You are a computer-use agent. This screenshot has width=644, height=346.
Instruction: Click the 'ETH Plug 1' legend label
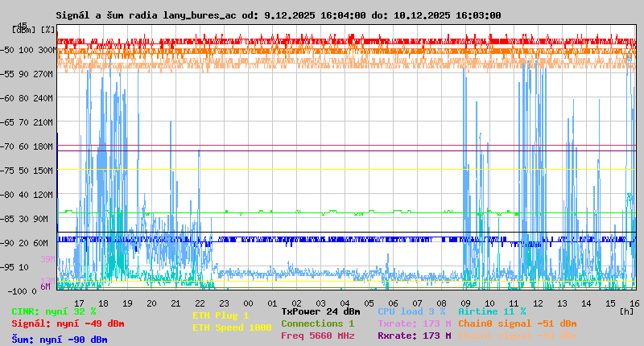pos(221,315)
